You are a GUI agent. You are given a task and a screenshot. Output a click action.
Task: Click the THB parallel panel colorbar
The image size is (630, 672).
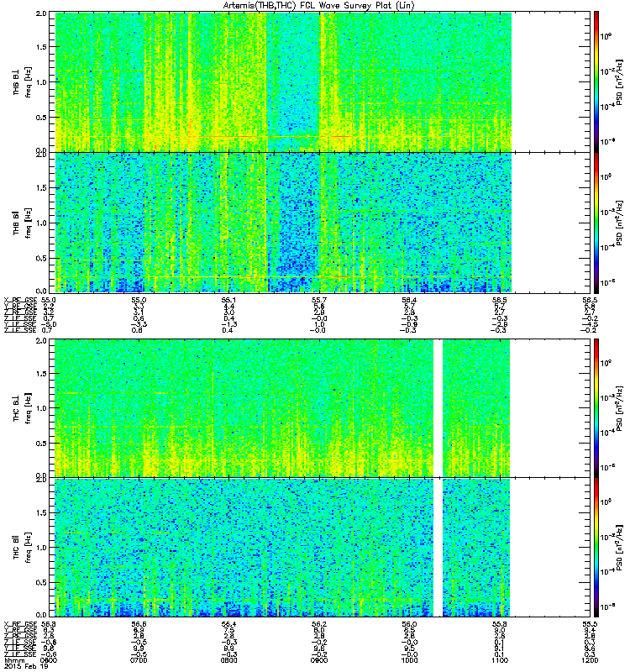(596, 223)
